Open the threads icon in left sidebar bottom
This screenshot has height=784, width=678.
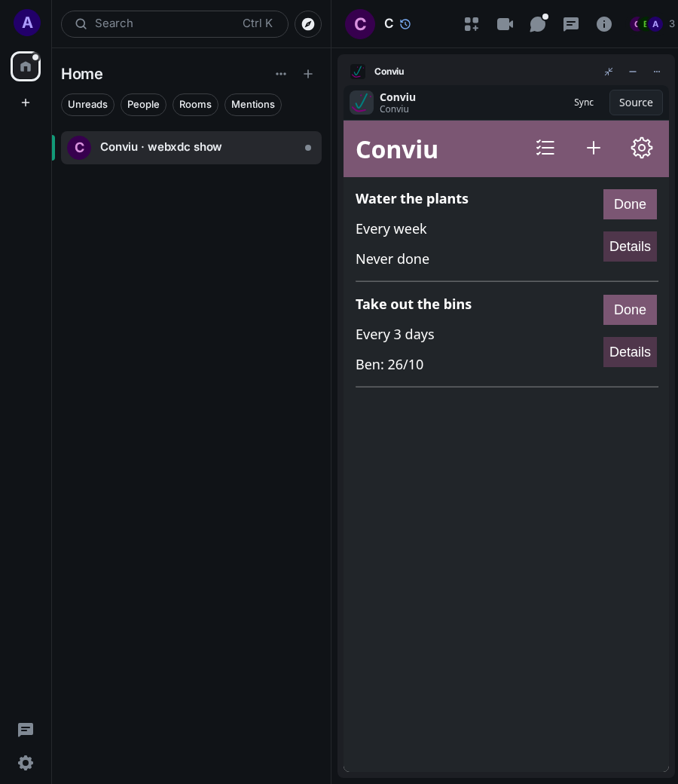26,730
